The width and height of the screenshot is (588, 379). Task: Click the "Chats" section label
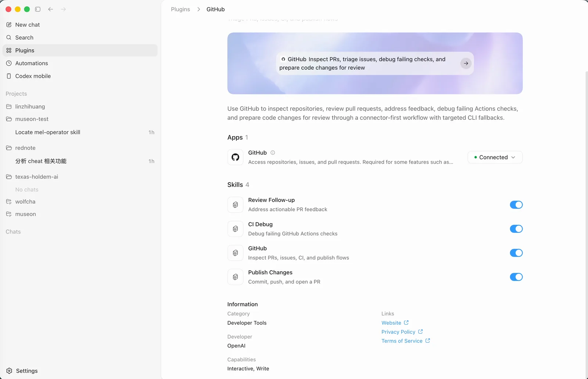[x=13, y=232]
